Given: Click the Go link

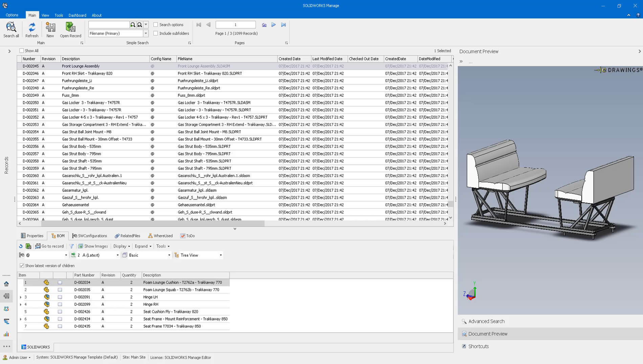Looking at the screenshot, I should click(x=264, y=25).
